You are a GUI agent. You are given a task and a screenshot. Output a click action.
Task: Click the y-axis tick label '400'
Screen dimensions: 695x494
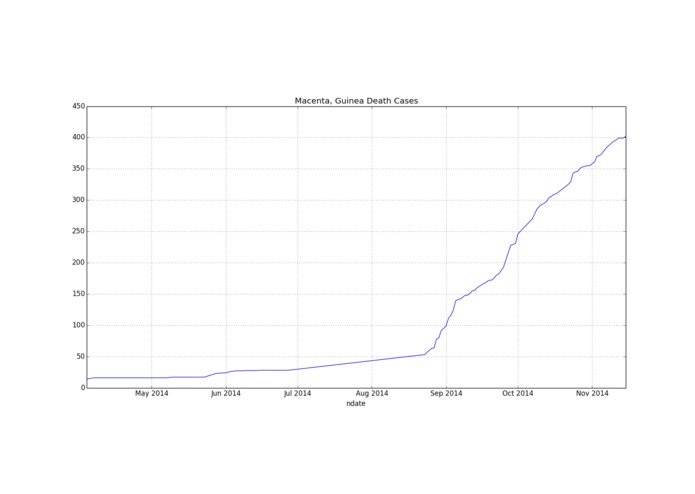tap(78, 137)
